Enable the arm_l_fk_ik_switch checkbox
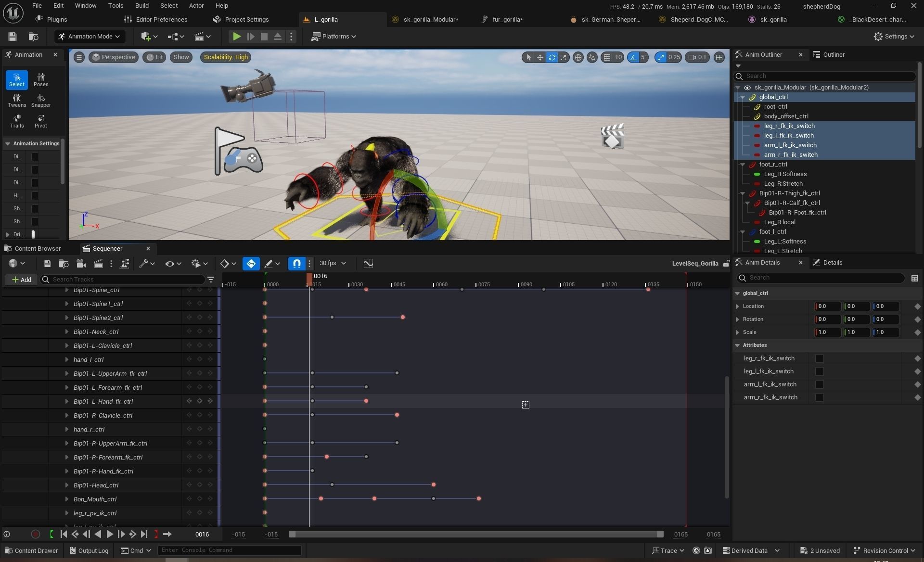Viewport: 924px width, 562px height. point(819,384)
